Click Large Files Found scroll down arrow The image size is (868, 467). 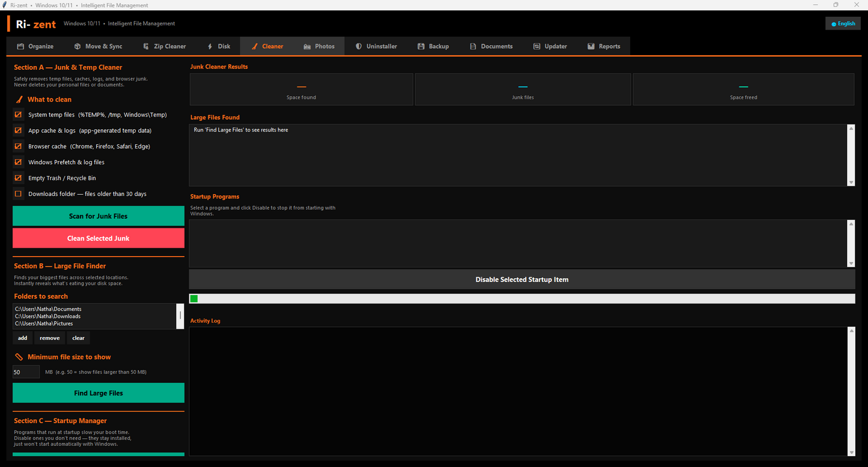(x=851, y=182)
